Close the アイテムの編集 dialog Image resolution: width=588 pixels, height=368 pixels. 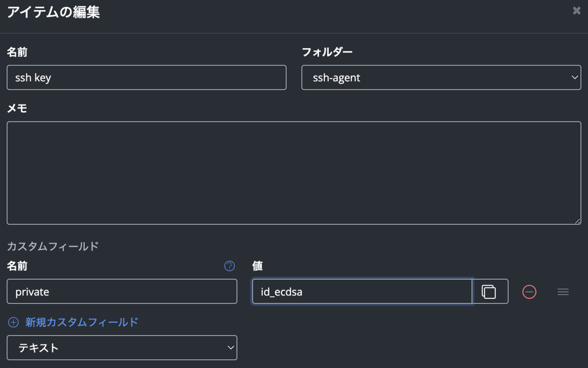(x=577, y=11)
